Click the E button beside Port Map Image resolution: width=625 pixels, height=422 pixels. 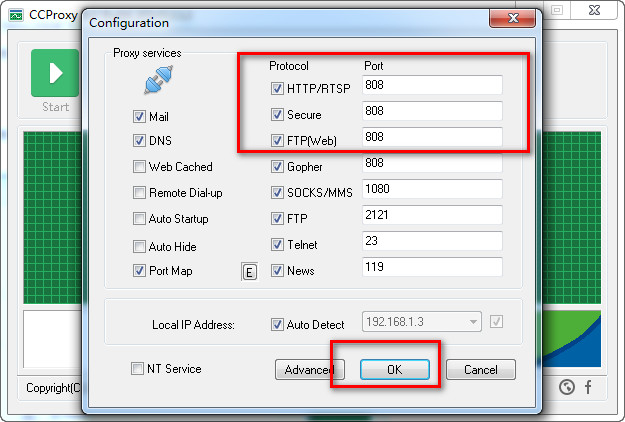[x=250, y=272]
